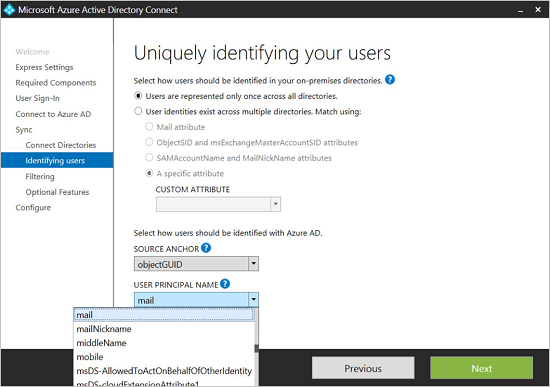Image resolution: width=550 pixels, height=387 pixels.
Task: Pick 'msDS-AllowedToActOnBehalfOfOtherIdentity' from list
Action: [x=164, y=371]
